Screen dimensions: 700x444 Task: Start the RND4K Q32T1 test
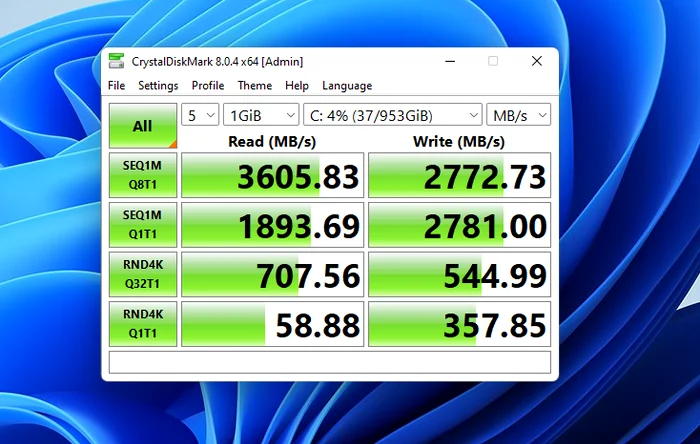(143, 274)
